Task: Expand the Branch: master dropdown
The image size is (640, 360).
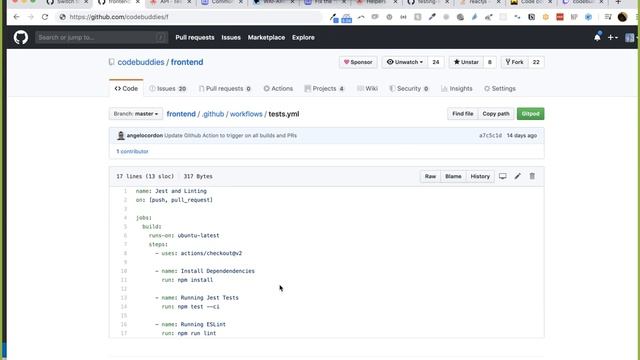Action: [x=136, y=114]
